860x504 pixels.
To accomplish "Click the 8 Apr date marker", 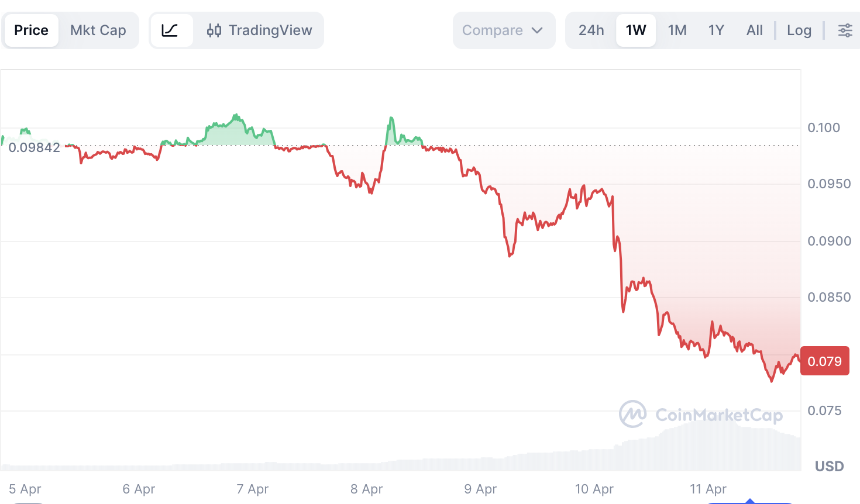I will (366, 489).
